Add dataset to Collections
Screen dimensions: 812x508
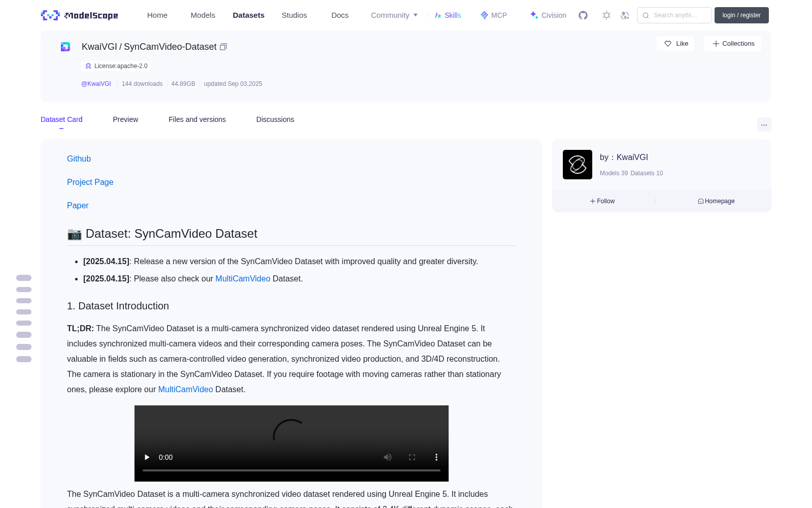point(733,44)
